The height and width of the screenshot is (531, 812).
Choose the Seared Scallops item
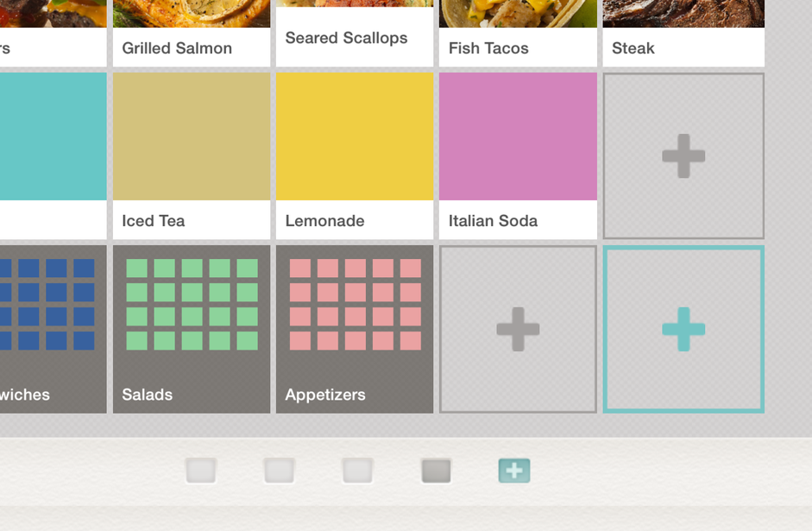point(355,33)
